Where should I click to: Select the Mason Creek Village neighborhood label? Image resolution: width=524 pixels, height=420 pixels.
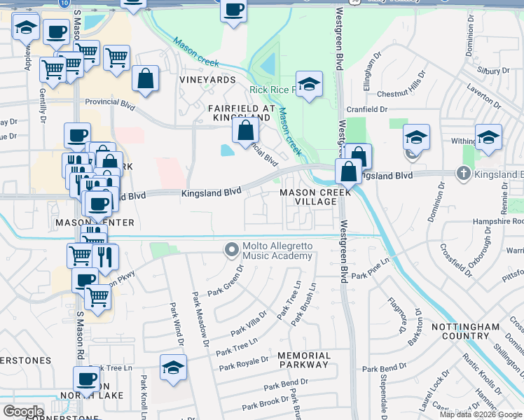315,197
